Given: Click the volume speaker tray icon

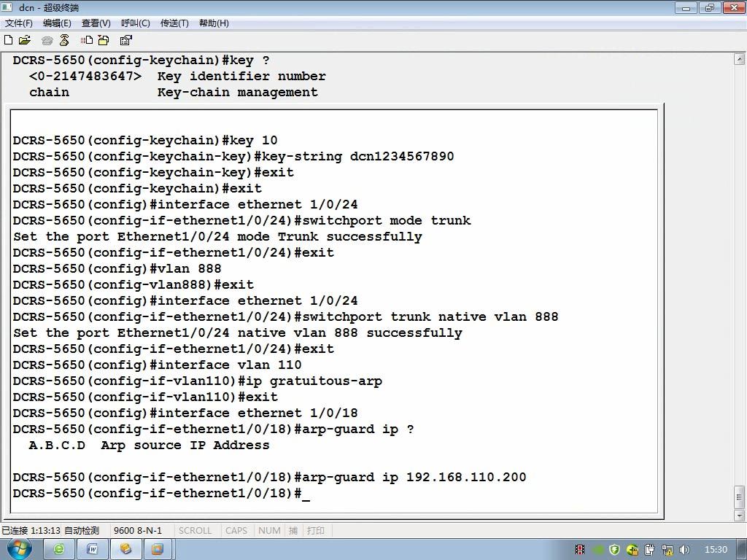Looking at the screenshot, I should pos(684,550).
